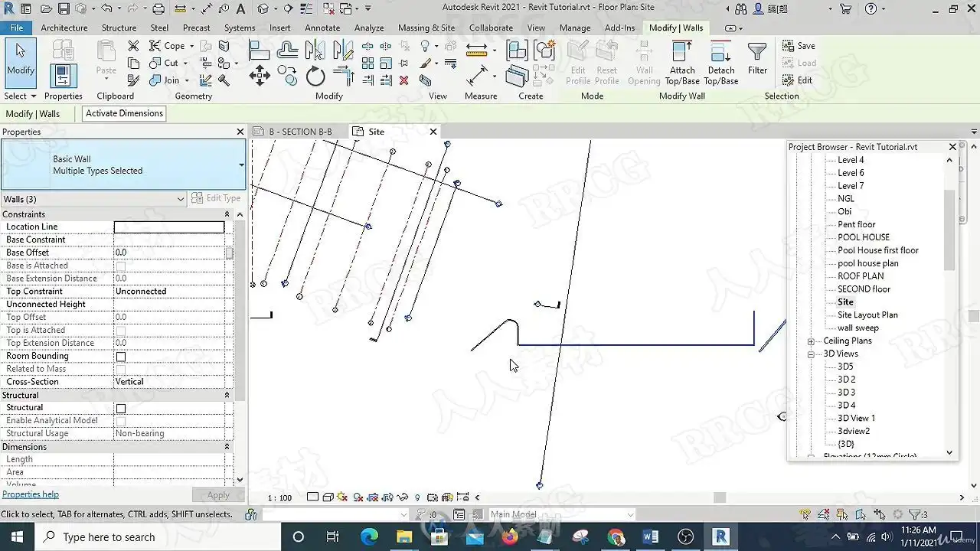Open the File menu
This screenshot has height=551, width=980.
point(16,28)
